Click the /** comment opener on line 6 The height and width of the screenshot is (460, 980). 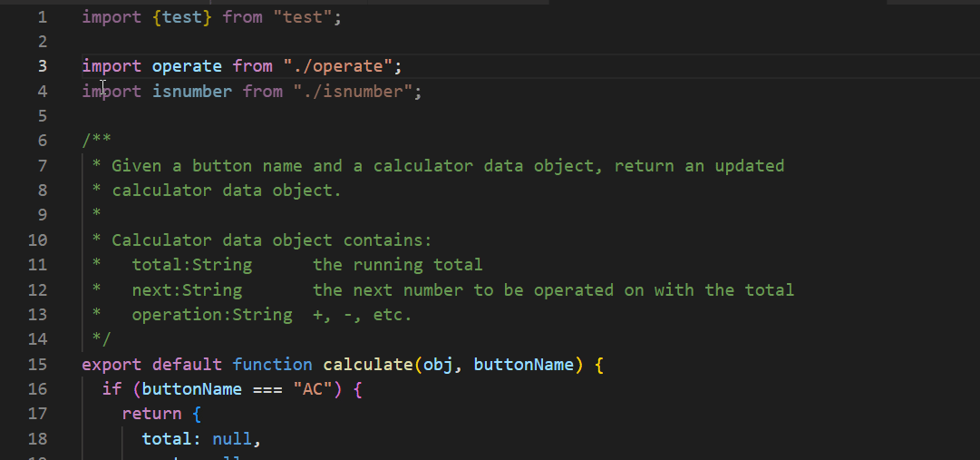[97, 141]
